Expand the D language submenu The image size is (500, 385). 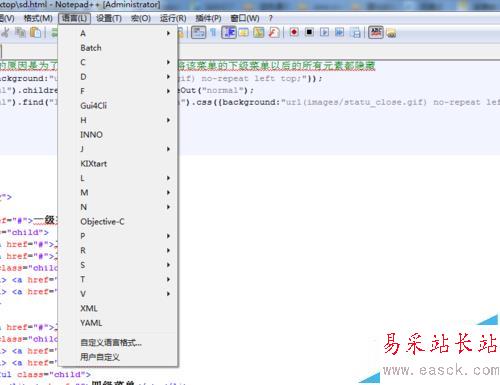pyautogui.click(x=118, y=77)
